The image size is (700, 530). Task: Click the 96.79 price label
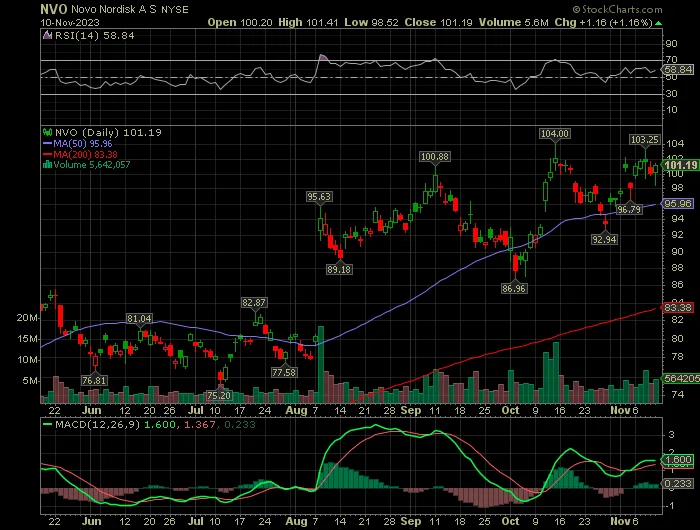pyautogui.click(x=629, y=209)
